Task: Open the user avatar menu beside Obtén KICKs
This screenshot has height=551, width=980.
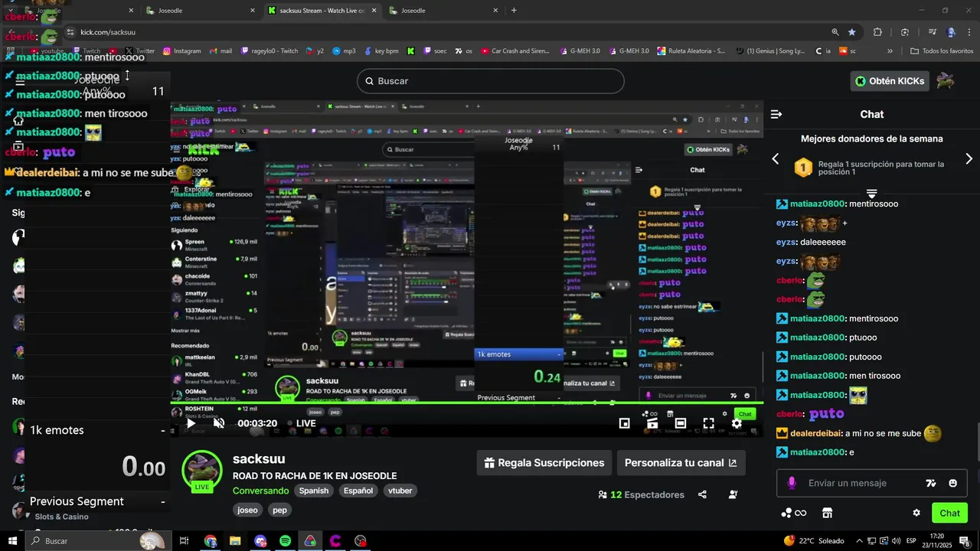Action: [x=946, y=81]
